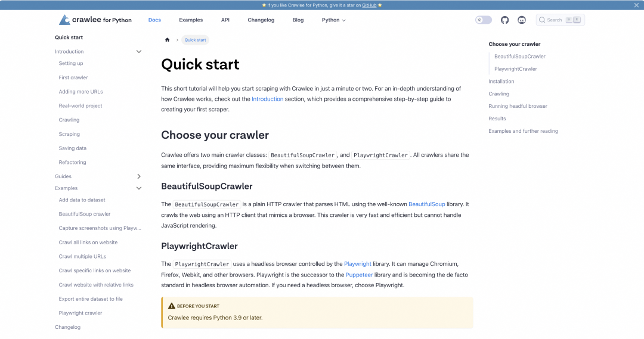Open Real-world project page
The image size is (644, 339).
tap(80, 106)
